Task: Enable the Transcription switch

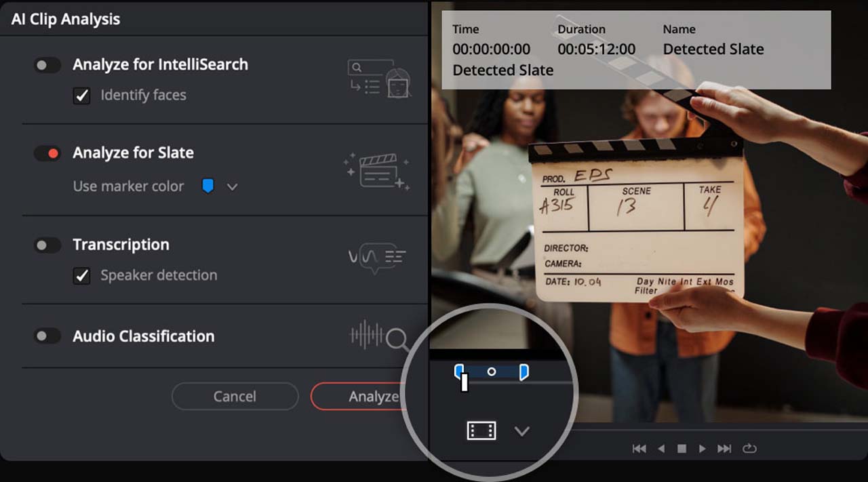Action: click(47, 245)
